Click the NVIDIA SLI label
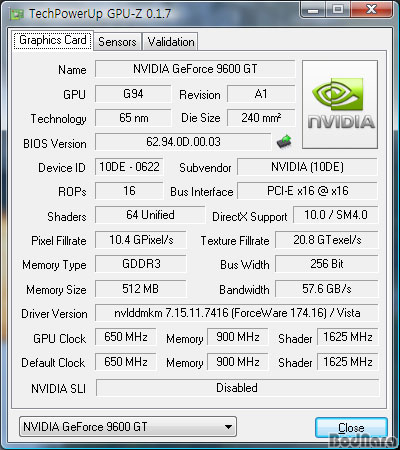Screen dimensions: 400x450 pyautogui.click(x=58, y=389)
